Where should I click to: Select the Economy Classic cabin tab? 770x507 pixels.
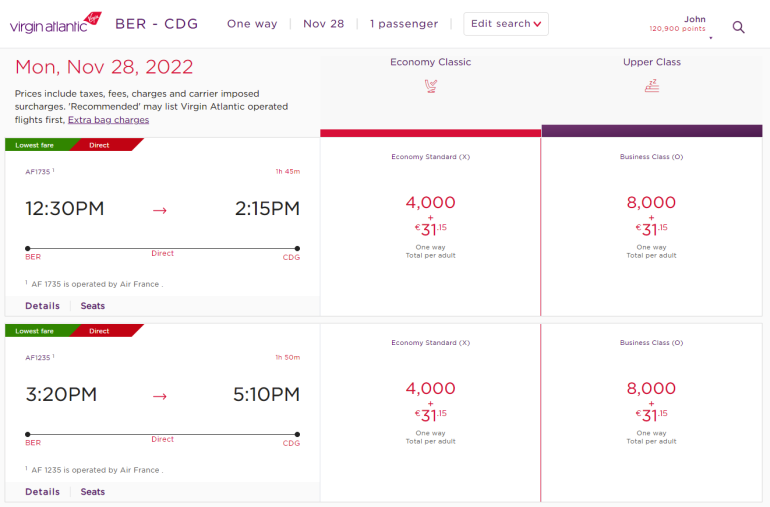[x=430, y=62]
